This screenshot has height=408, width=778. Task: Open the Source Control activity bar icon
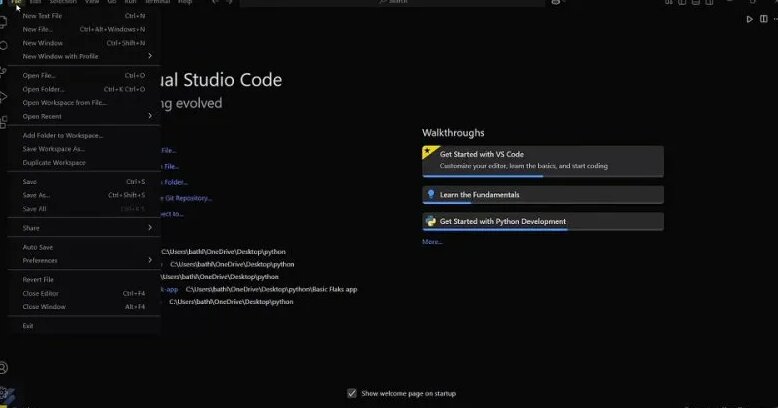tap(3, 71)
